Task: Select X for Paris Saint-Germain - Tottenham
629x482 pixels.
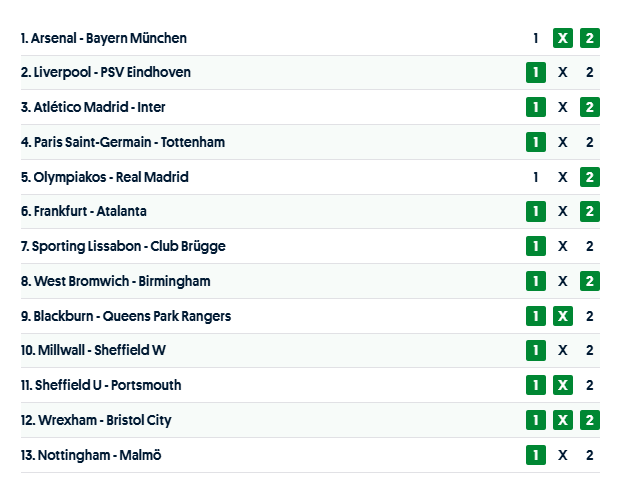Action: coord(563,142)
